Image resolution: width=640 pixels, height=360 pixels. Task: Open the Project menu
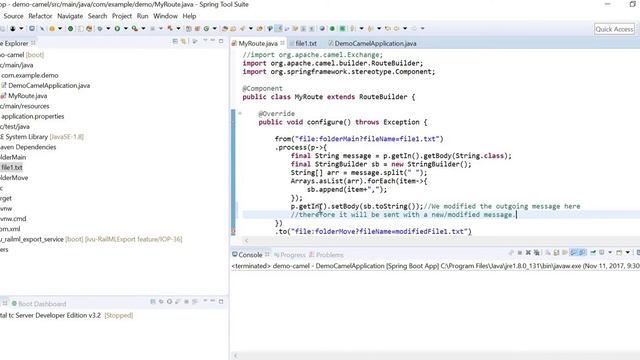[x=122, y=16]
